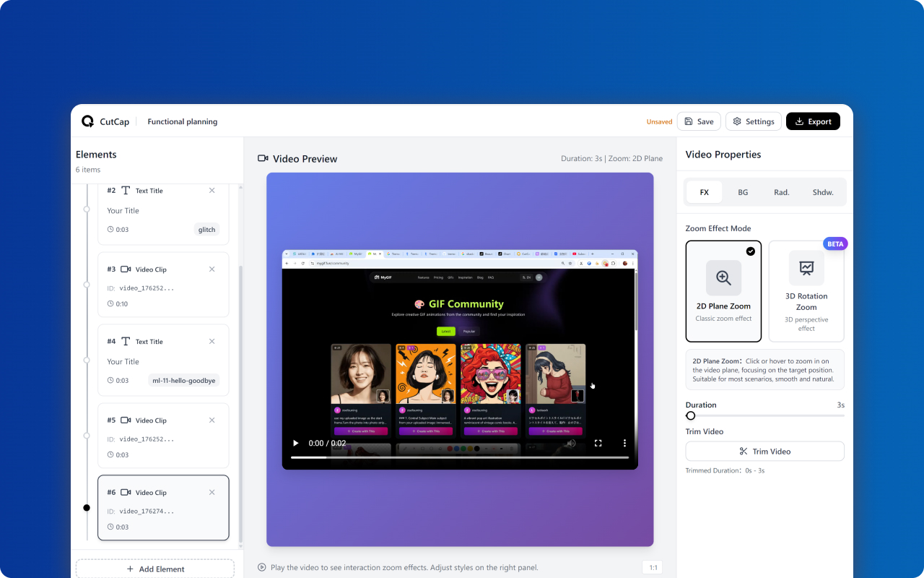Image resolution: width=924 pixels, height=578 pixels.
Task: Click the checkmark on 2D Plane Zoom
Action: point(751,251)
